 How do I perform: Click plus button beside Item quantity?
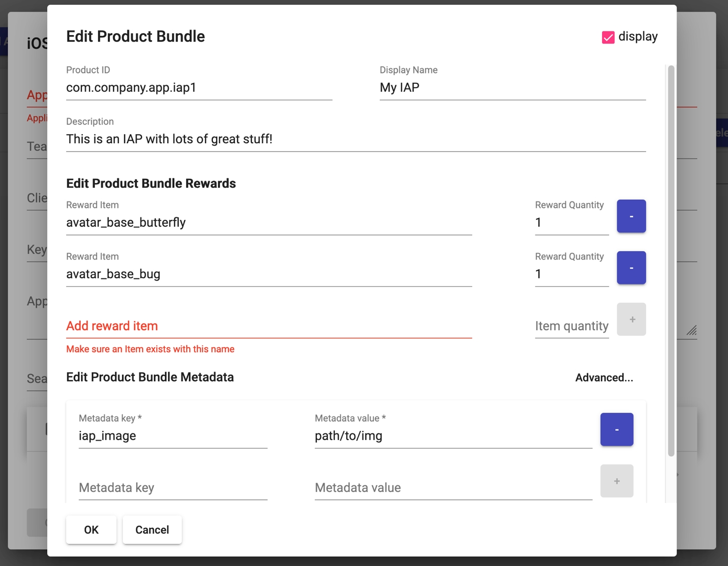631,319
